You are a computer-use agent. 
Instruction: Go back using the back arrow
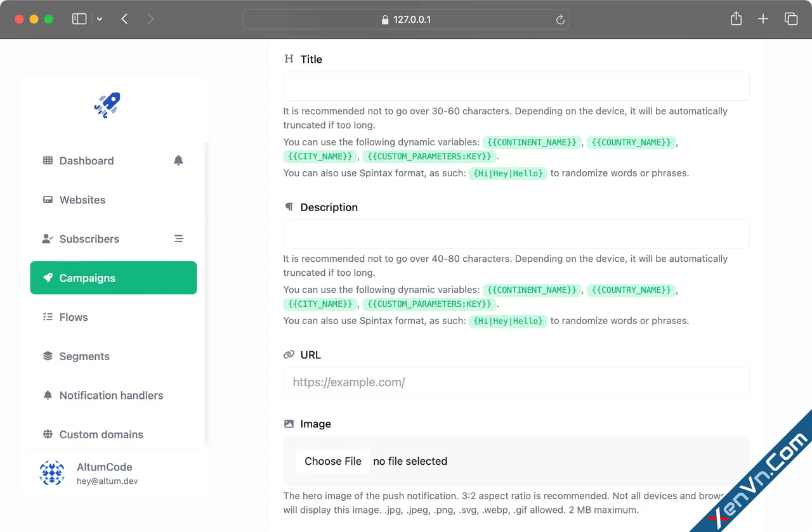124,19
